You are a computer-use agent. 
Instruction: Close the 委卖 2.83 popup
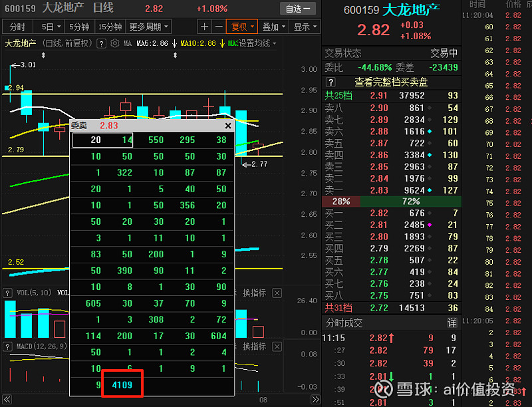[x=228, y=126]
